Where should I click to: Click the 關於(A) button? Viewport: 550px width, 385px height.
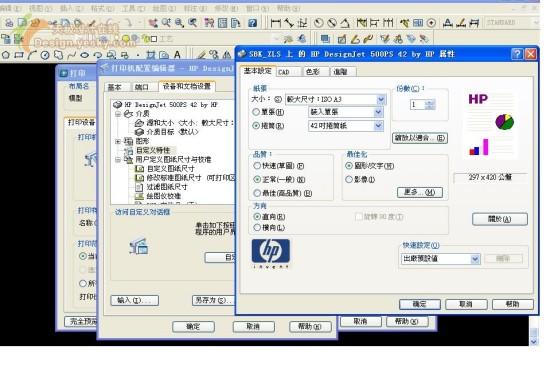(x=499, y=219)
